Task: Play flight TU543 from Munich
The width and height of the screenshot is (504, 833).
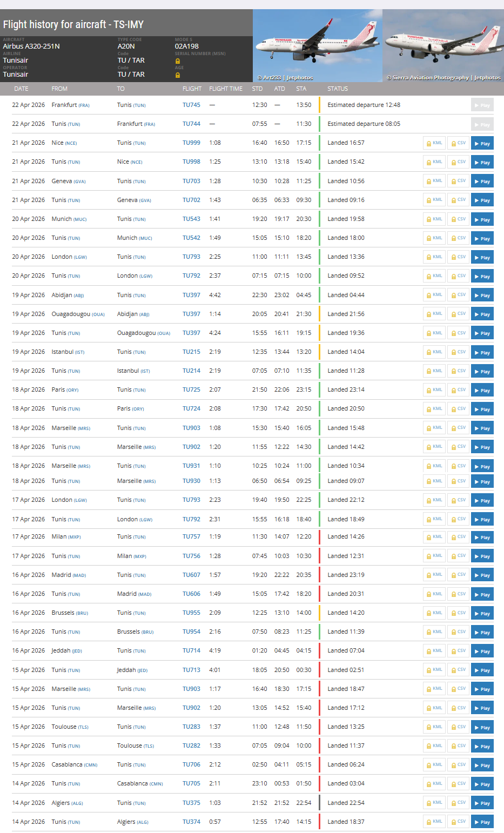Action: [x=482, y=219]
